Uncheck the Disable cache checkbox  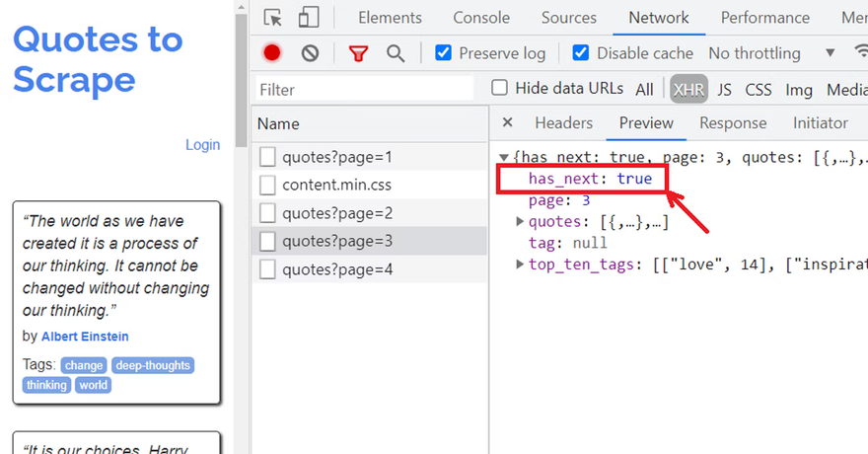click(x=581, y=52)
